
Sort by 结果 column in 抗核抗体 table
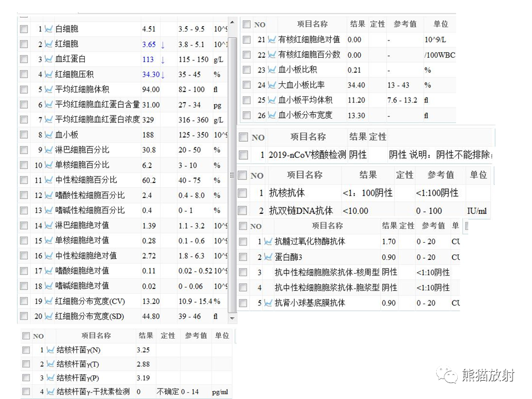point(368,175)
